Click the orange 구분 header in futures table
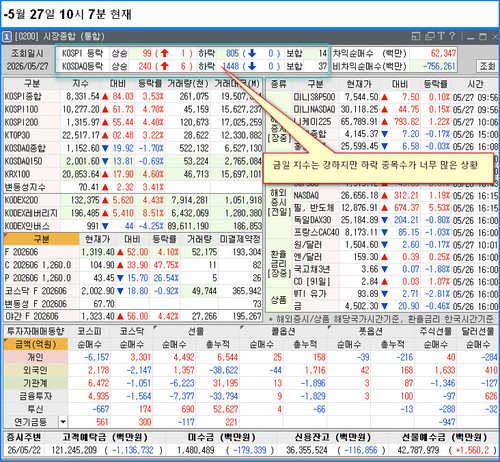The image size is (500, 462). point(41,239)
